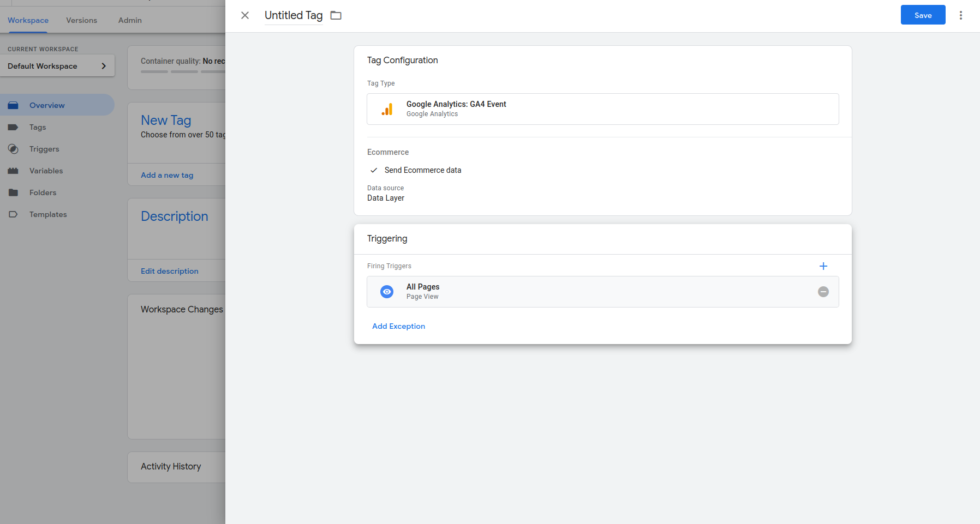Click the Tag Configuration heading
The image size is (980, 524).
[402, 60]
